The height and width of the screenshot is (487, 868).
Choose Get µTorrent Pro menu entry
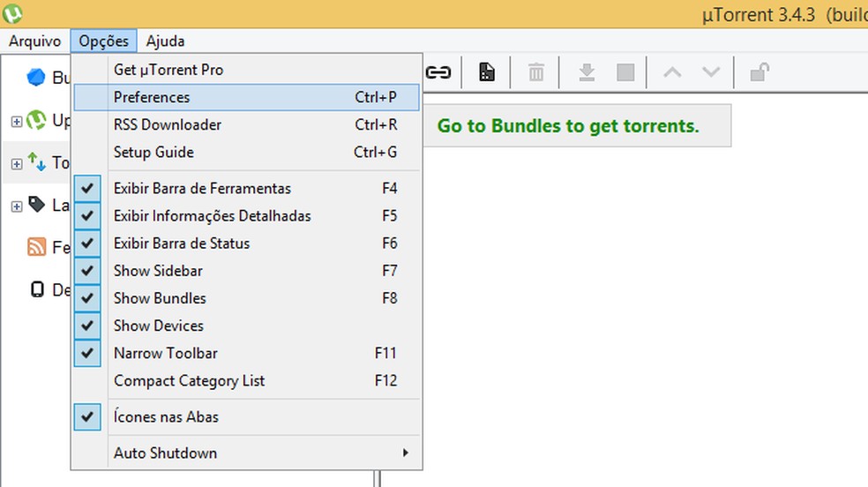coord(247,70)
